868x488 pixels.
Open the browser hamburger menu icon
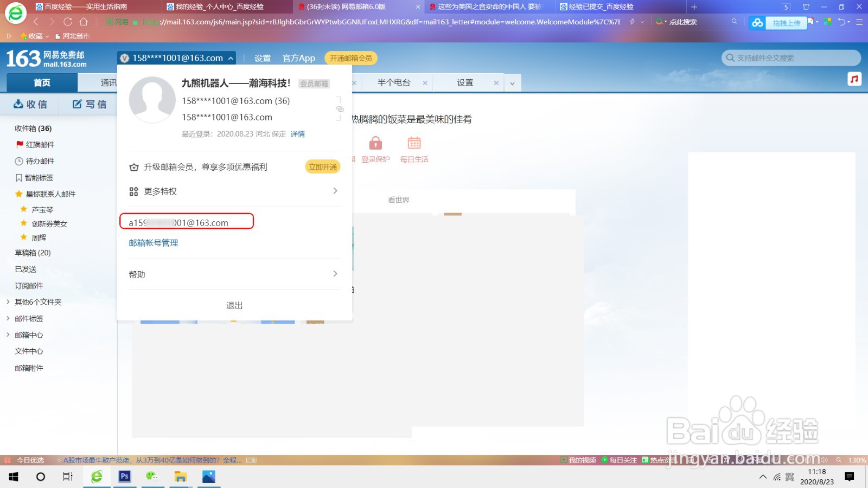coord(859,22)
